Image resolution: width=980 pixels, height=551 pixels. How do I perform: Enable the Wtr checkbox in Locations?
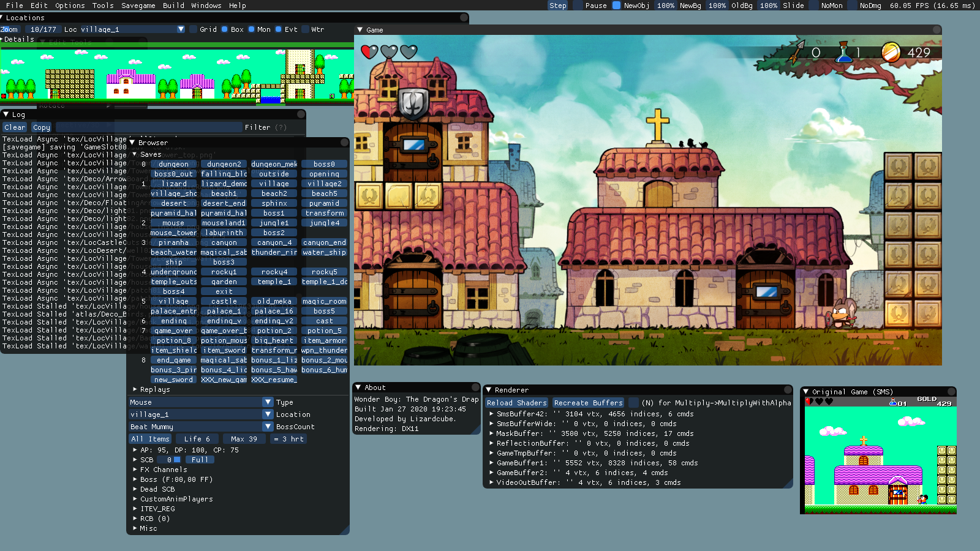[x=305, y=29]
